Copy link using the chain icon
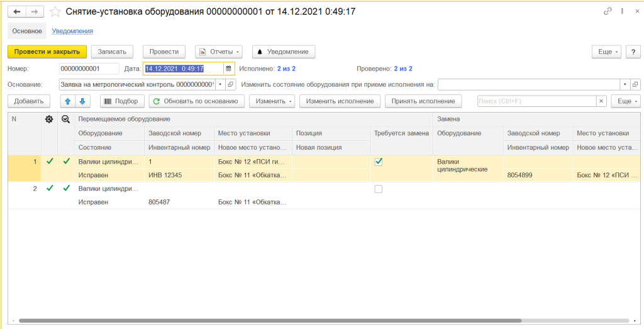 pos(608,11)
